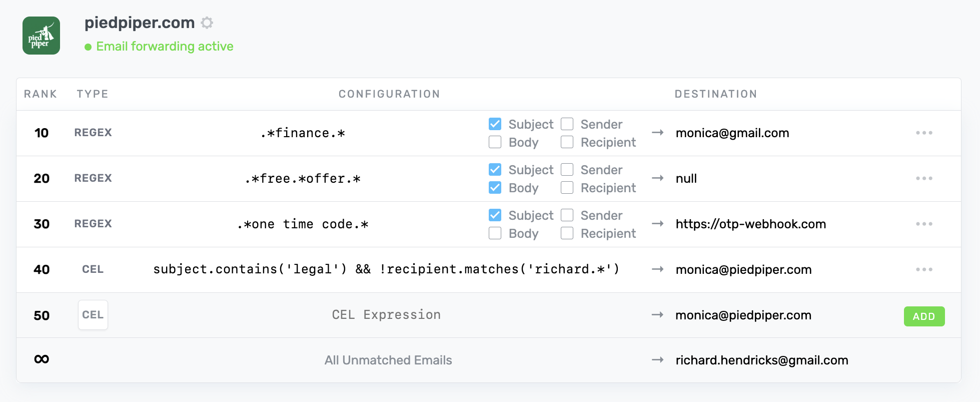This screenshot has width=980, height=402.
Task: Open three-dot menu for free offer rule
Action: point(923,179)
